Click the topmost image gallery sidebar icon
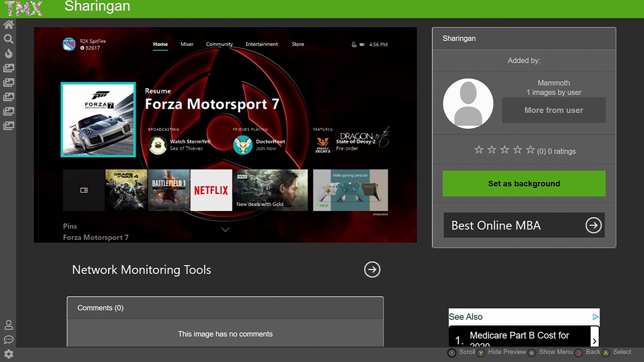The width and height of the screenshot is (644, 362). [9, 68]
